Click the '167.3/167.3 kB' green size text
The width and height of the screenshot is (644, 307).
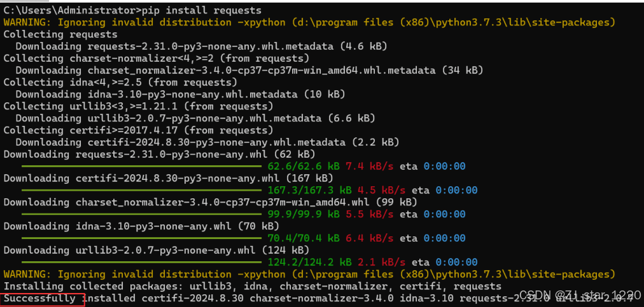coord(310,191)
